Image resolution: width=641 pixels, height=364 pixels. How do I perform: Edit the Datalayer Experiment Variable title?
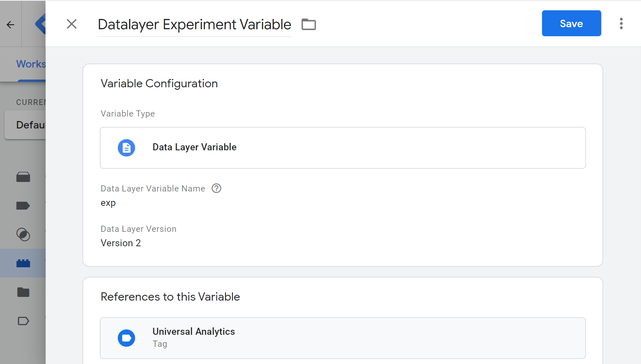(x=195, y=25)
